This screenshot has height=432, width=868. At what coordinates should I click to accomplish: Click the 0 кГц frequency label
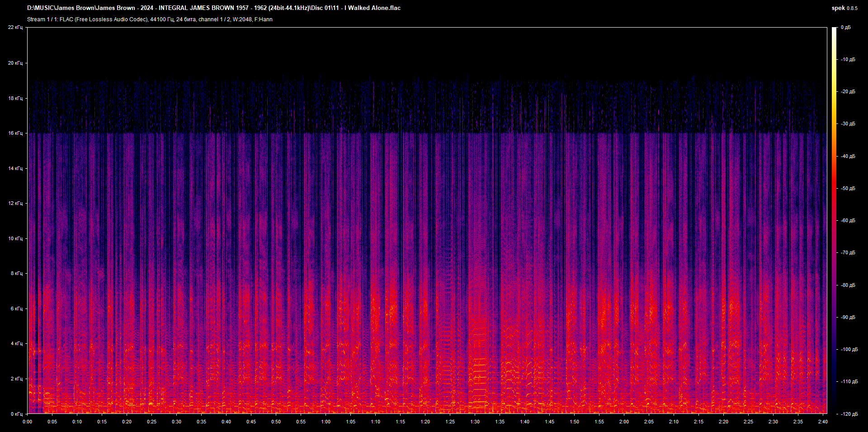pos(17,414)
